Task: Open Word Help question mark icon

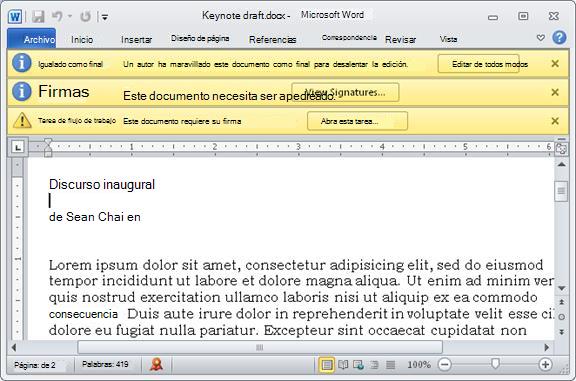Action: click(x=559, y=37)
